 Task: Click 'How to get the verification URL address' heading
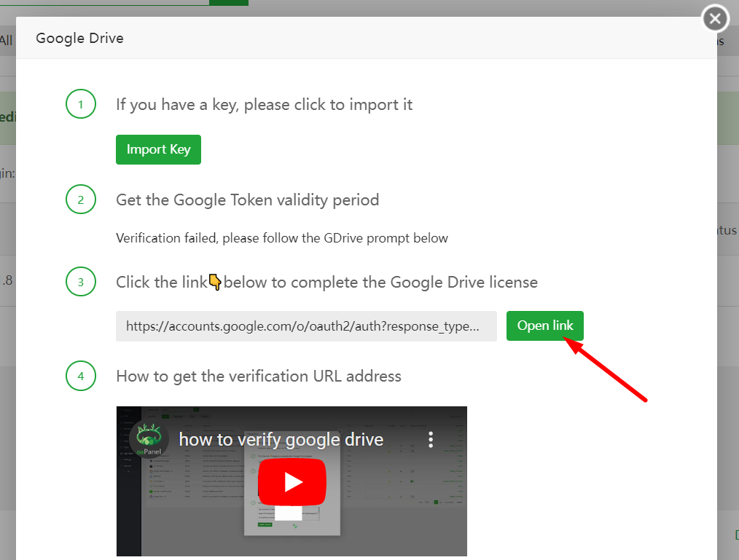coord(259,376)
